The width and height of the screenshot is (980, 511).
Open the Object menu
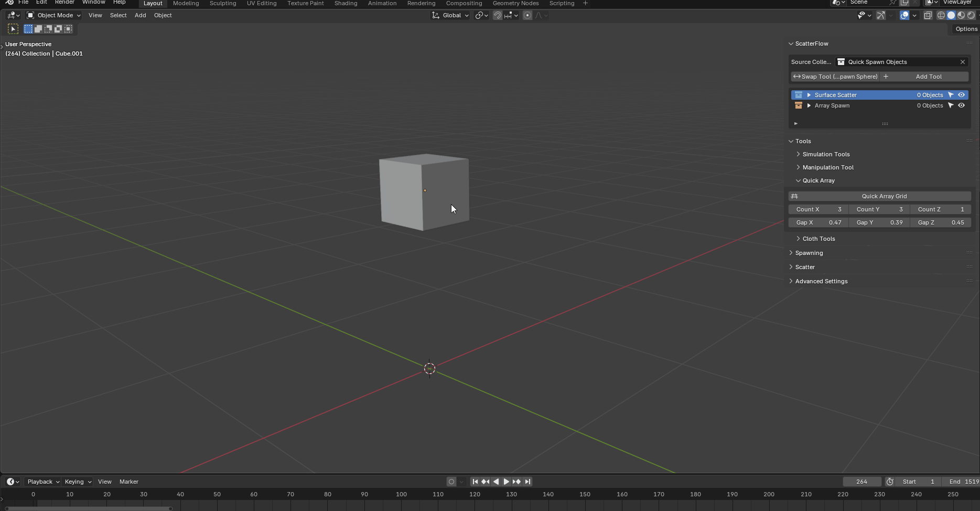(x=163, y=15)
